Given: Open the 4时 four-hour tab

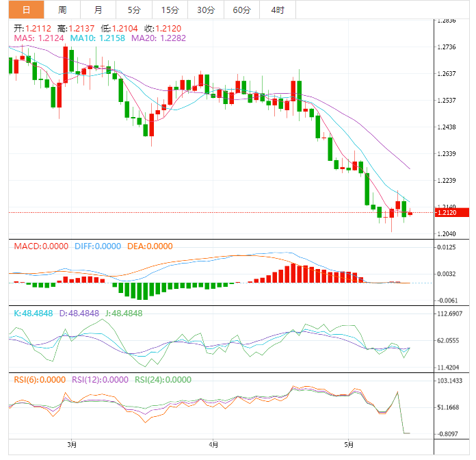Looking at the screenshot, I should pyautogui.click(x=278, y=10).
